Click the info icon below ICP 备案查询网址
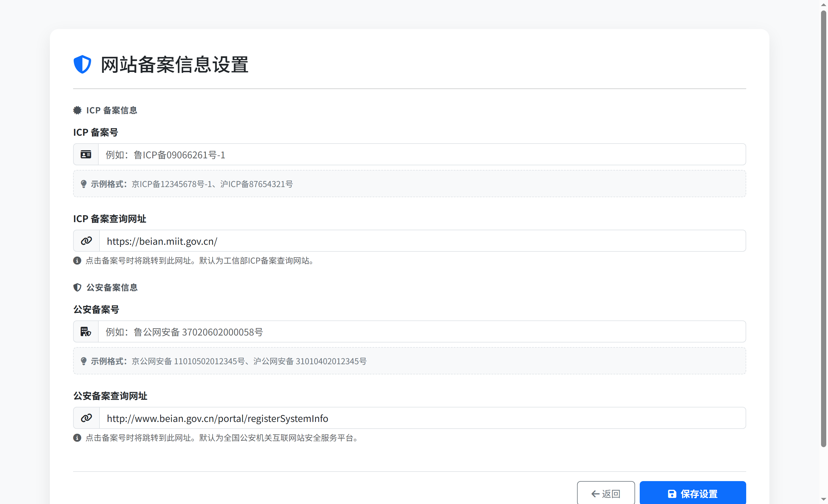Screen dimensions: 828x504 coord(77,261)
